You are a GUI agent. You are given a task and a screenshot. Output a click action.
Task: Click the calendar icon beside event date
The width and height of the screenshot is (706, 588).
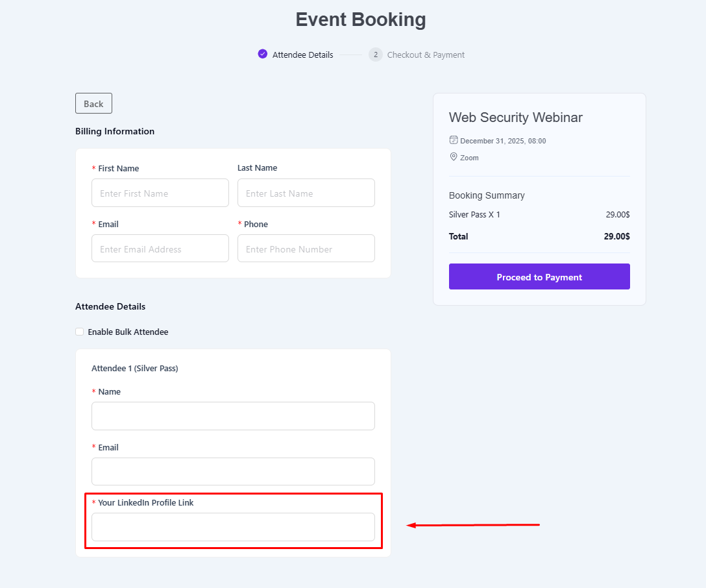click(x=454, y=140)
